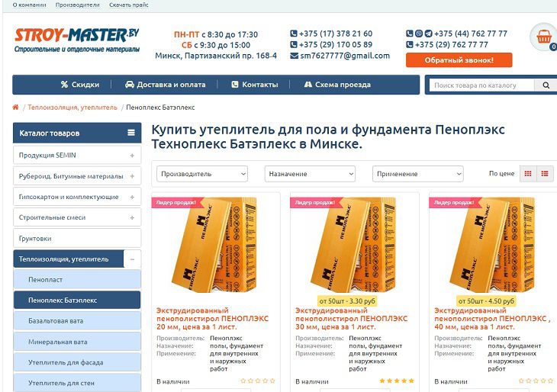The width and height of the screenshot is (557, 392).
Task: Open the Базальтовая вата subcategory
Action: [77, 320]
